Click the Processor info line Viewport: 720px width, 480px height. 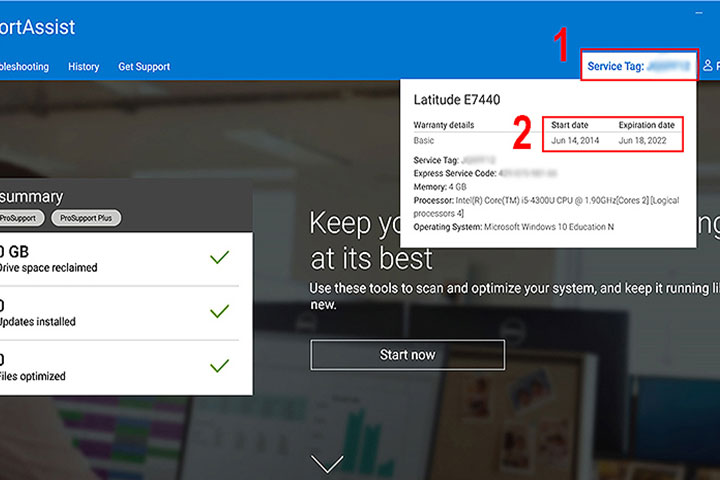point(546,207)
